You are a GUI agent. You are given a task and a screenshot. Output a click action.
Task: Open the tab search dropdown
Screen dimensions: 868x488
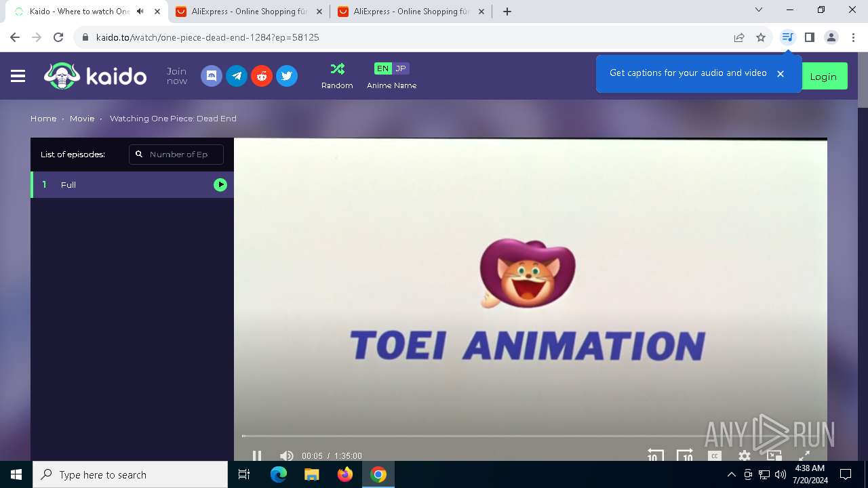tap(759, 10)
